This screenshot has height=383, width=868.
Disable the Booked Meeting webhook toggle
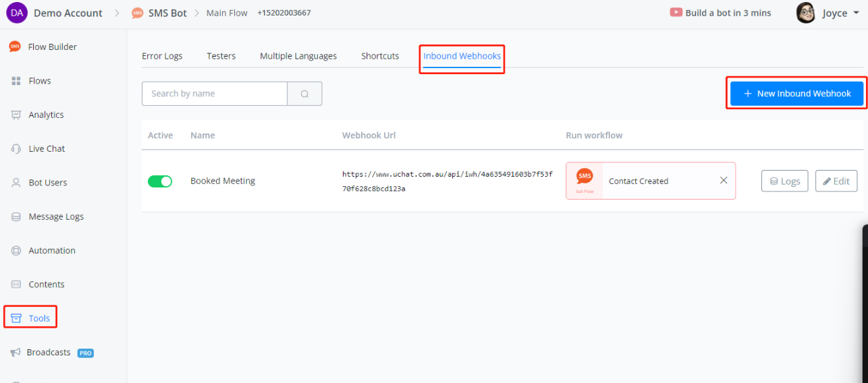pyautogui.click(x=160, y=181)
